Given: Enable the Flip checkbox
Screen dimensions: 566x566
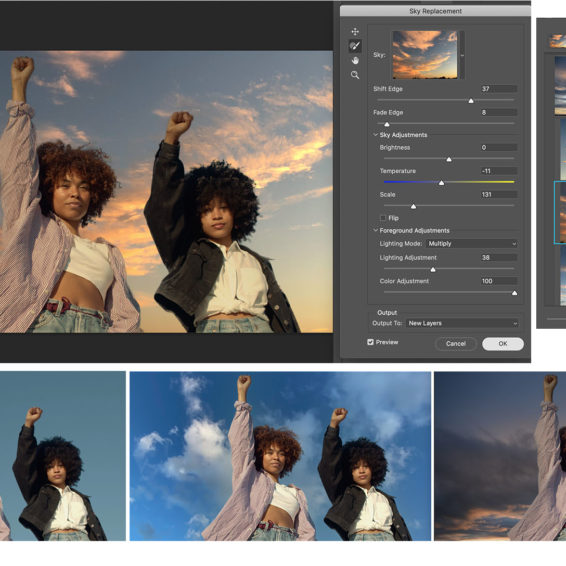Looking at the screenshot, I should 383,218.
